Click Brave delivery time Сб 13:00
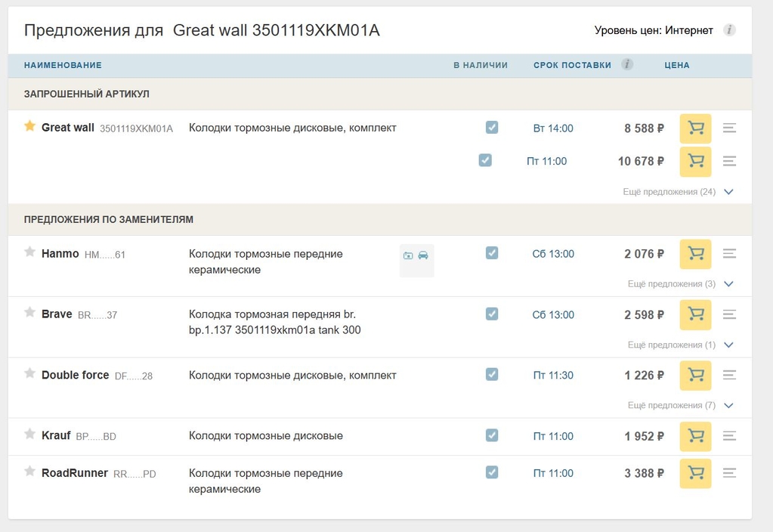Viewport: 773px width, 532px height. pos(553,314)
